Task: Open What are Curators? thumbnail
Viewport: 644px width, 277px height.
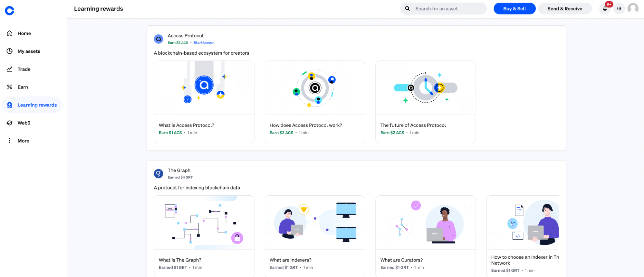Action: pyautogui.click(x=426, y=222)
